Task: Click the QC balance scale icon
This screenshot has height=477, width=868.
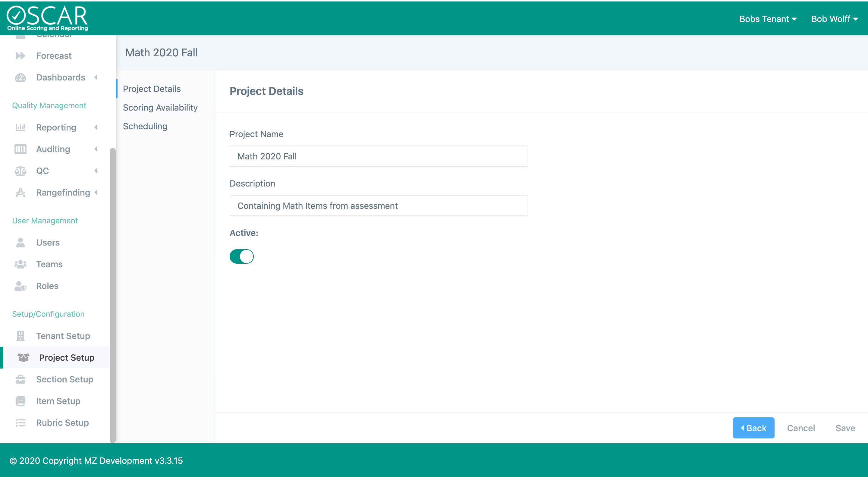Action: [x=20, y=171]
